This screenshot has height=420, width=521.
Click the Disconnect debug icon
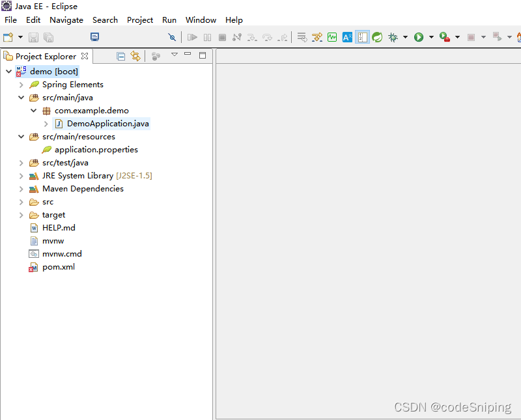point(237,37)
